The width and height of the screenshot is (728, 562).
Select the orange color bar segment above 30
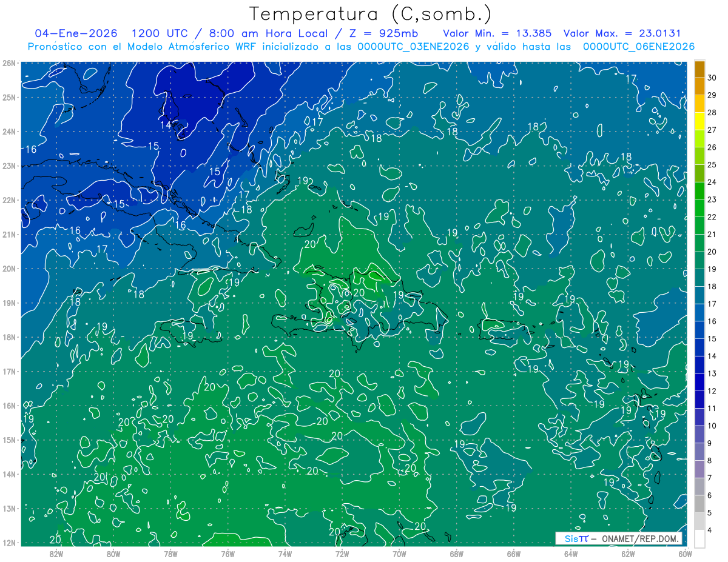[x=700, y=69]
